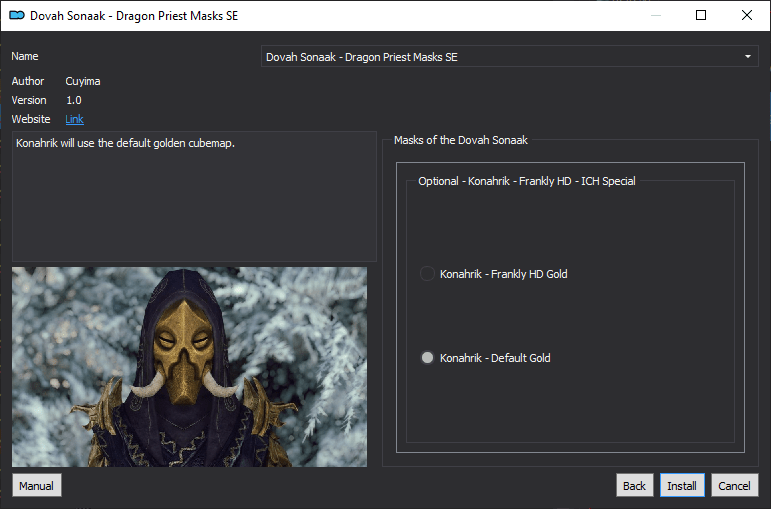
Task: Click the Mod Organizer icon in title bar
Action: 17,15
